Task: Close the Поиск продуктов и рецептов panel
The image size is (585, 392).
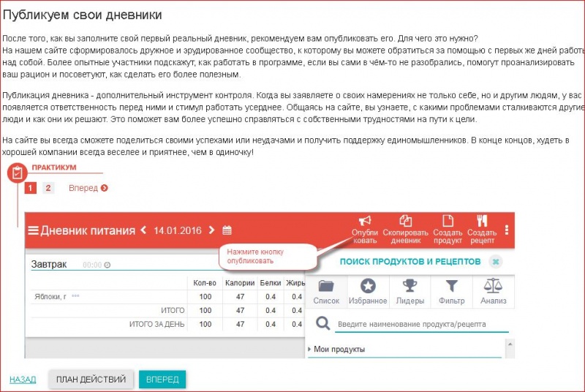Action: (x=496, y=262)
